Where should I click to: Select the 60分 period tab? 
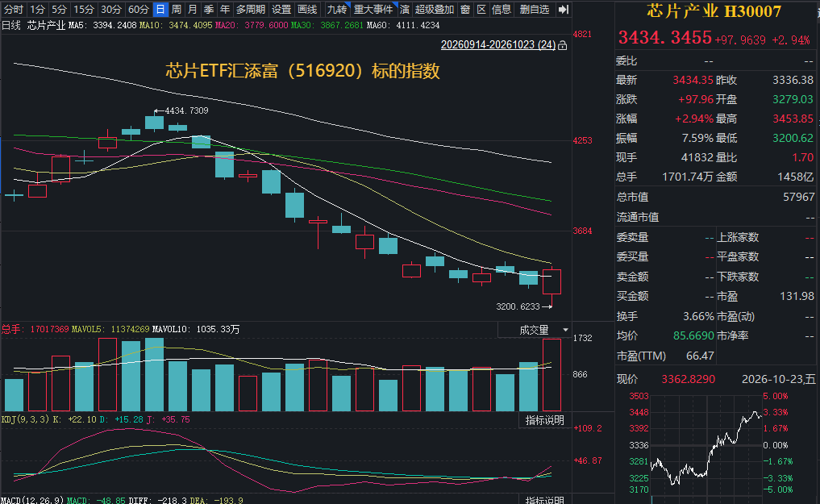click(139, 10)
